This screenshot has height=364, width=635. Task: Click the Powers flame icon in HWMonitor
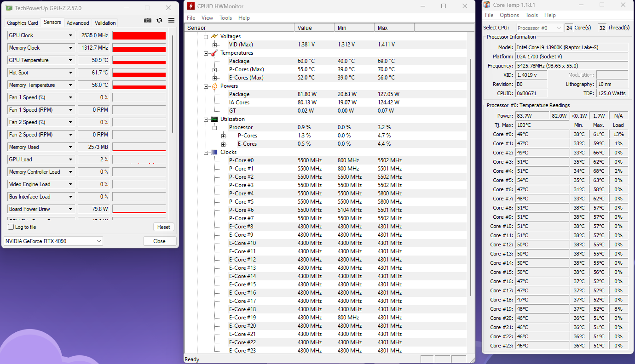214,86
